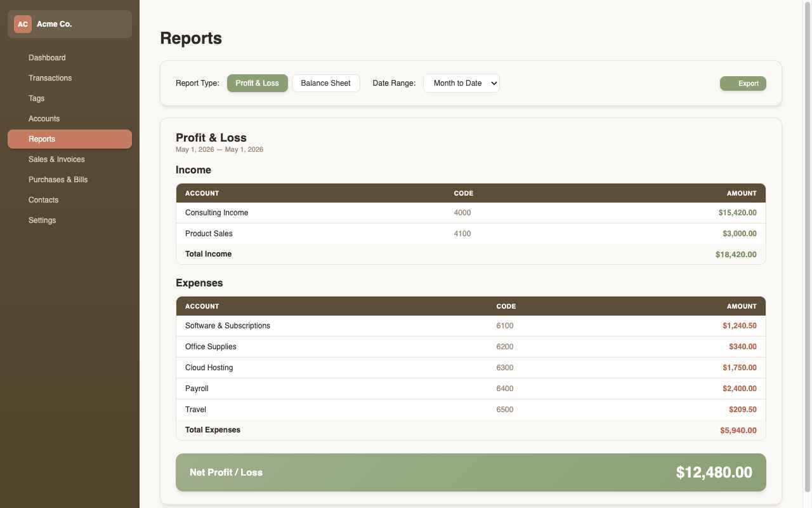Open Transactions in the sidebar

click(x=70, y=78)
